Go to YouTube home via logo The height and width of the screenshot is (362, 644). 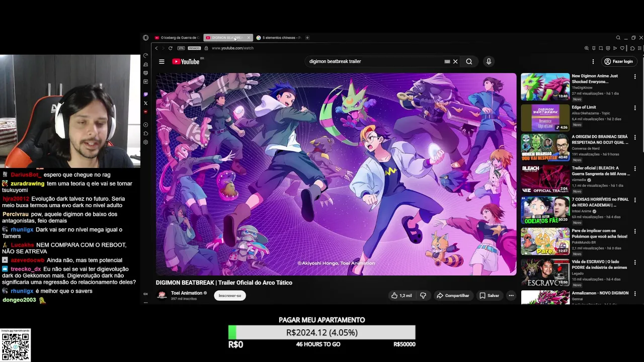tap(186, 61)
